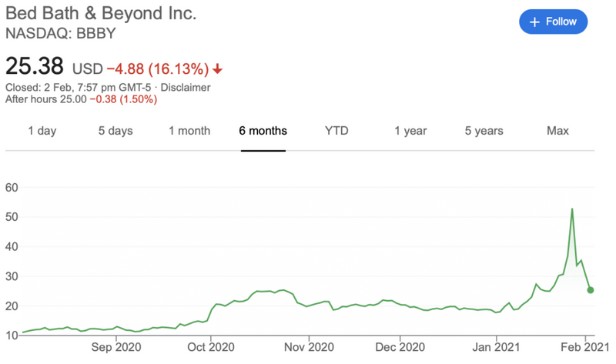Click the Oct 2020 axis label
The image size is (616, 364).
(210, 347)
